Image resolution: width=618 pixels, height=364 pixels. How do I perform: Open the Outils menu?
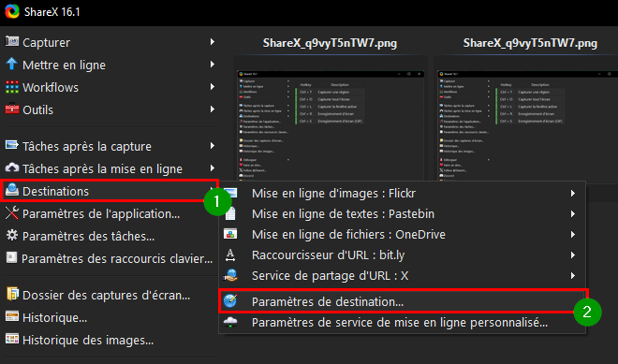click(110, 109)
